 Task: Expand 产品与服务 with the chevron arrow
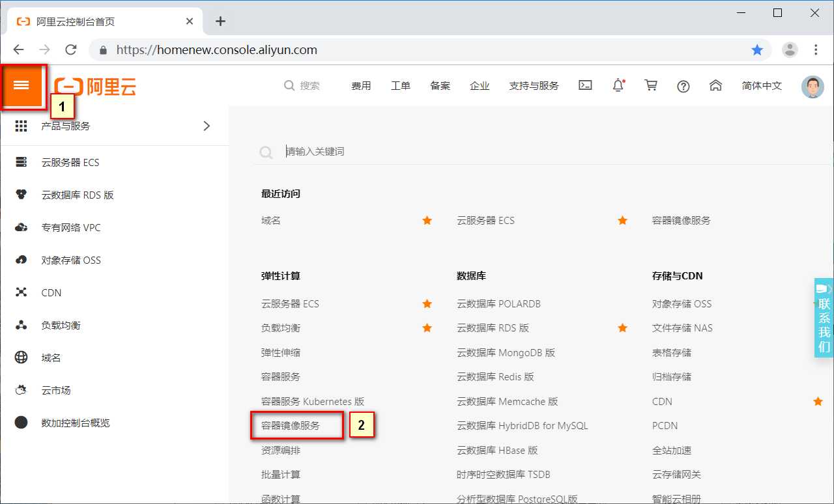coord(207,126)
